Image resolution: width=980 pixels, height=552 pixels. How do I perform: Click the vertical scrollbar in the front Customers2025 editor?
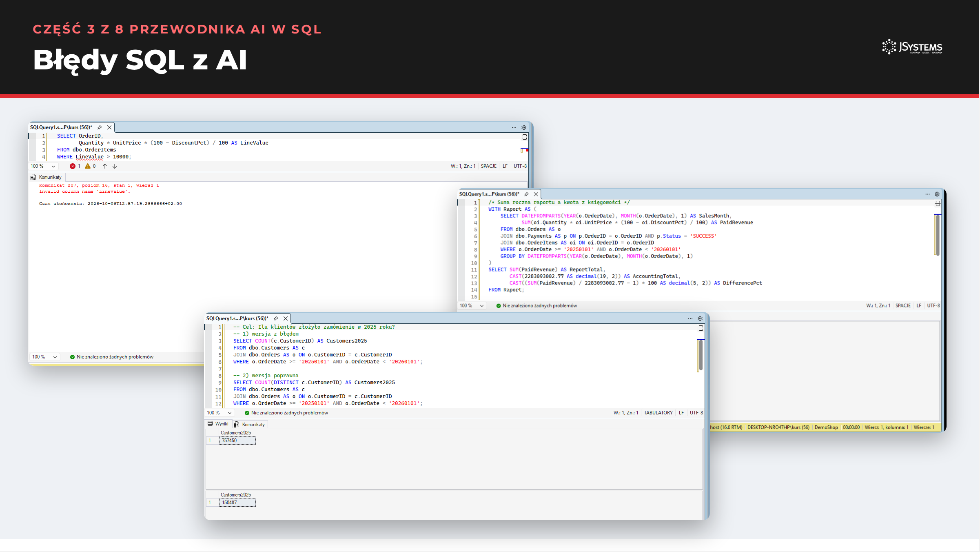point(701,355)
